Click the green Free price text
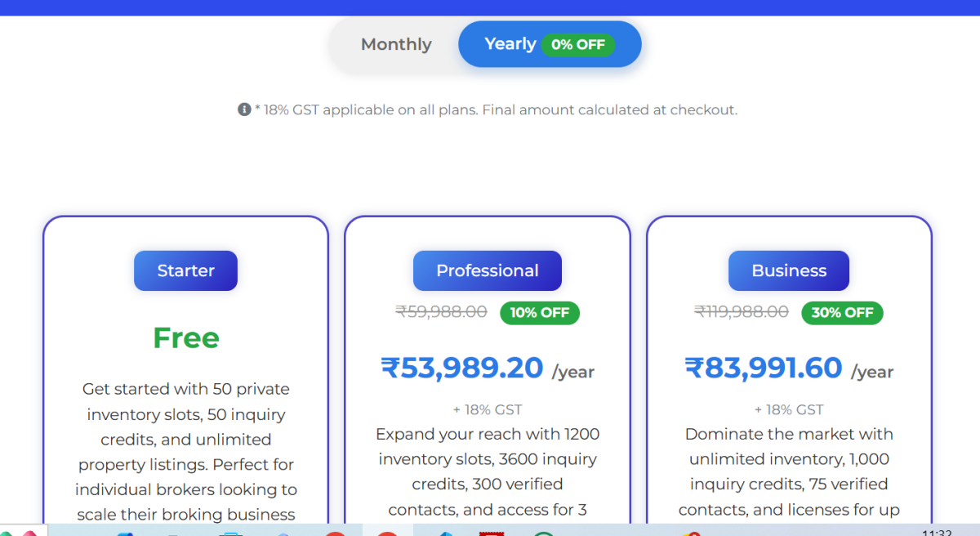Viewport: 980px width, 536px height. pyautogui.click(x=186, y=337)
